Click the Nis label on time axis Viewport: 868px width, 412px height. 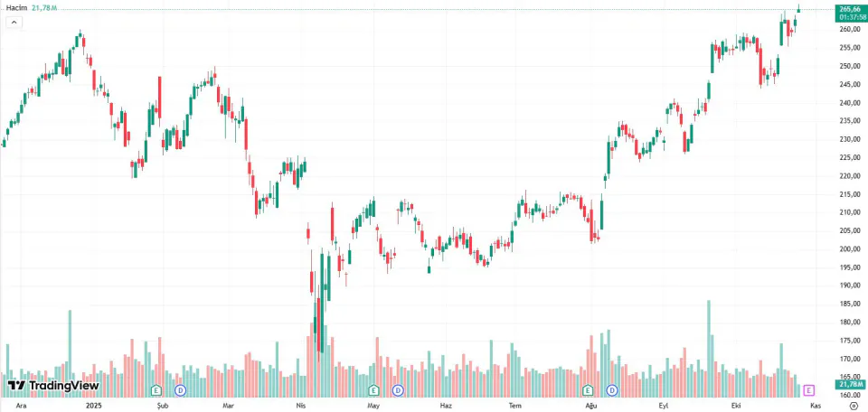pos(301,406)
